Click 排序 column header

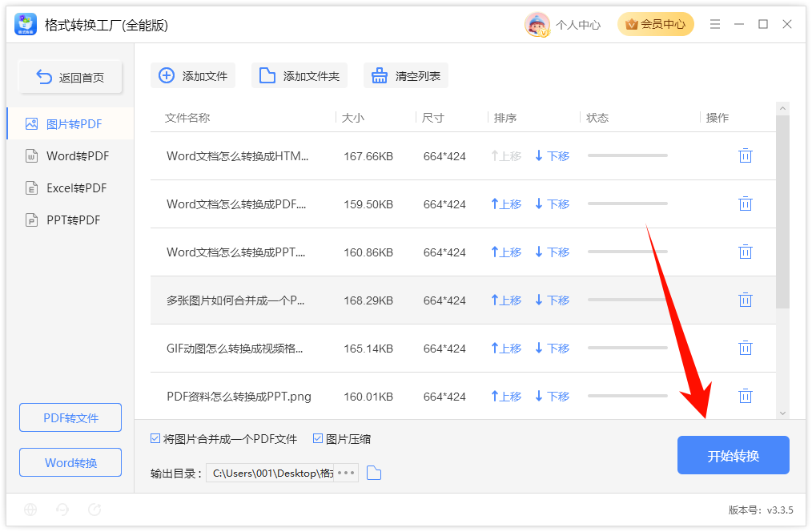[x=505, y=118]
